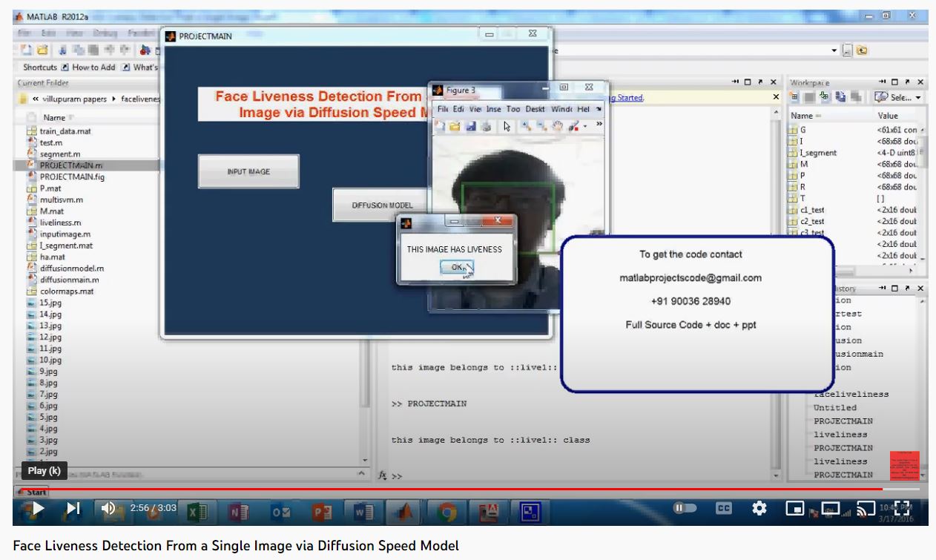Play the video with the play button
Screen dimensions: 936x560
tap(37, 509)
